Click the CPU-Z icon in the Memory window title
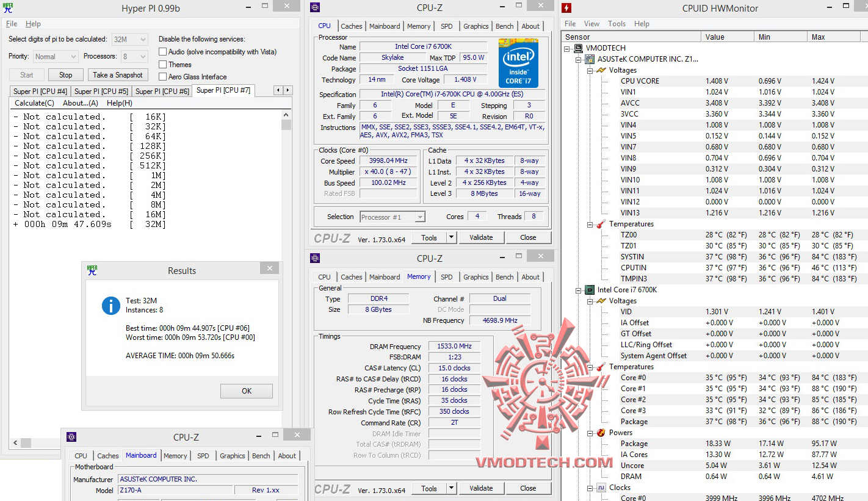The image size is (868, 501). click(x=315, y=258)
